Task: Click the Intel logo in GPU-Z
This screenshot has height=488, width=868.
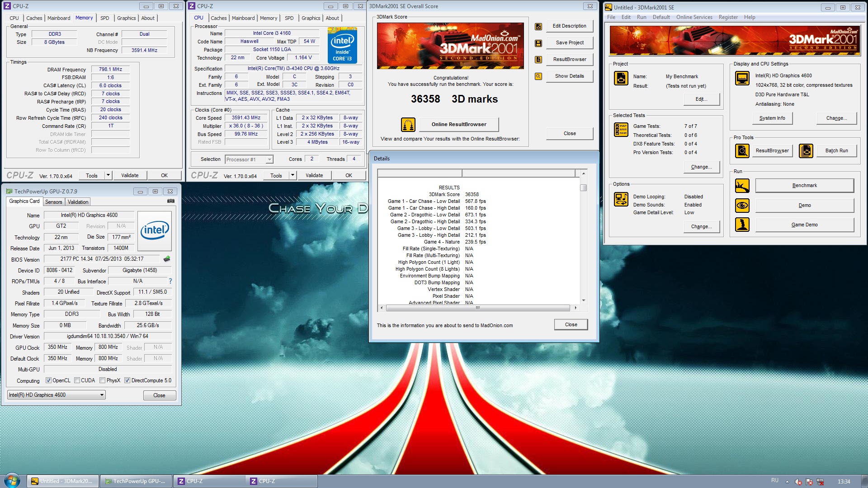Action: tap(155, 231)
